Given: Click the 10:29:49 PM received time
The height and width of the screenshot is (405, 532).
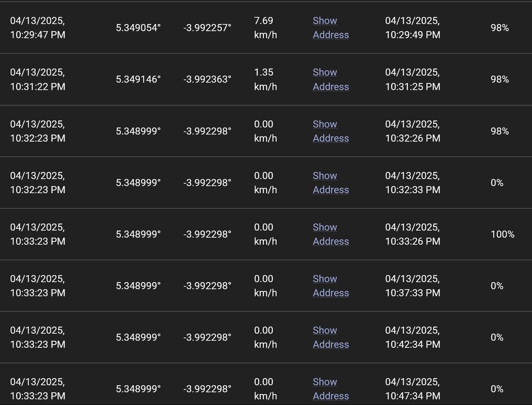Looking at the screenshot, I should [x=413, y=28].
